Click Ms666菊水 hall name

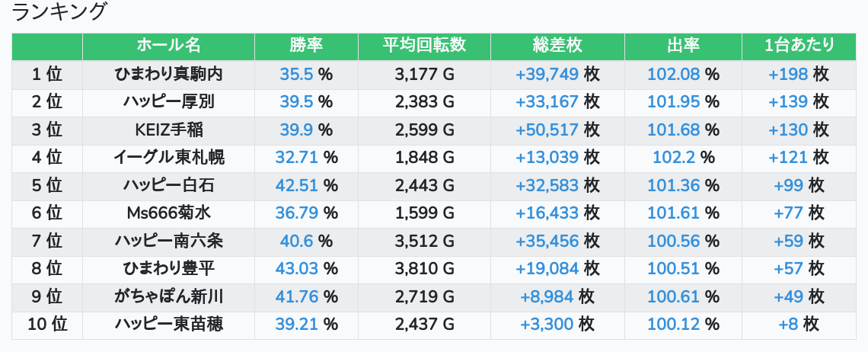pos(168,213)
